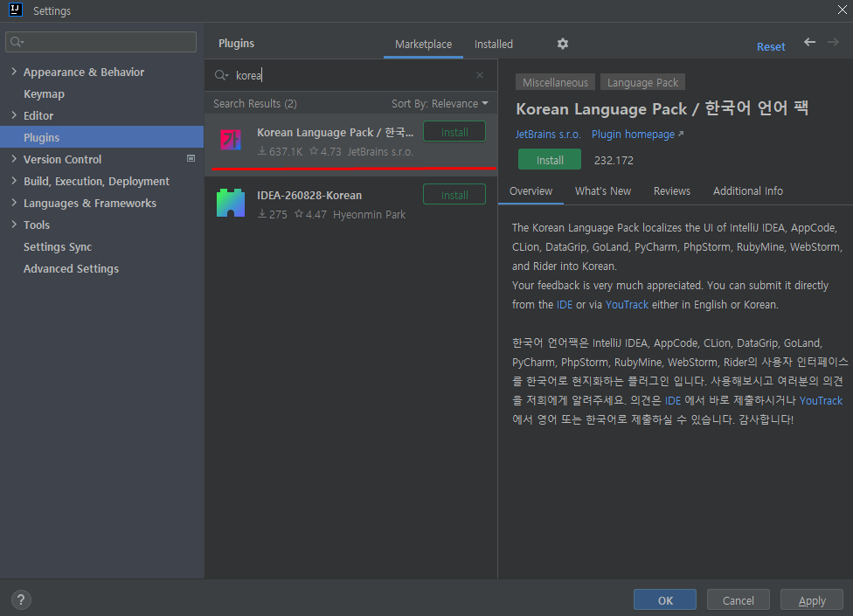Click the Cancel button
The width and height of the screenshot is (853, 616).
[x=739, y=599]
